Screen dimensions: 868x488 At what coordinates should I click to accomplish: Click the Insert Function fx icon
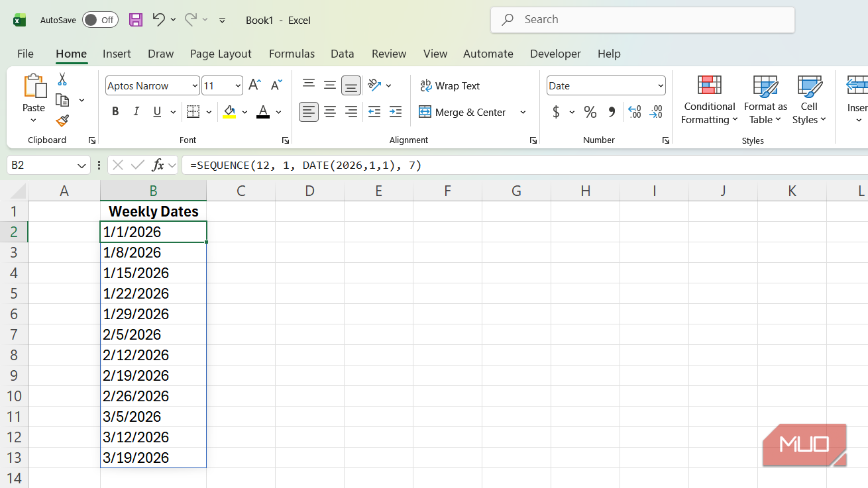tap(158, 165)
